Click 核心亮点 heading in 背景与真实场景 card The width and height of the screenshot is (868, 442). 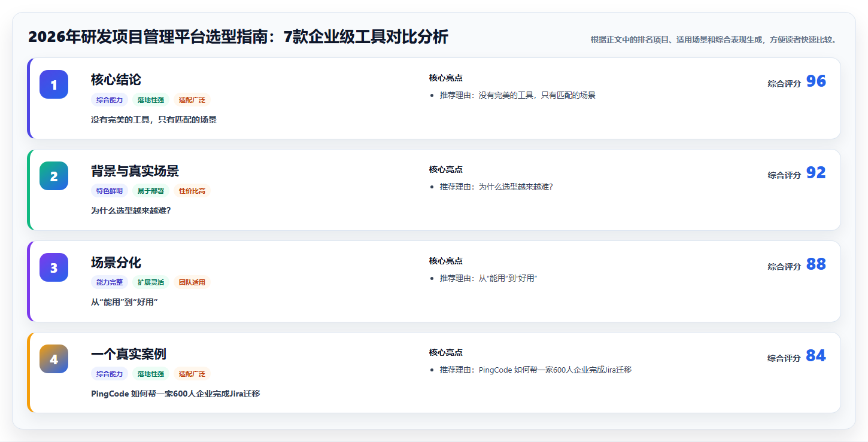[445, 169]
